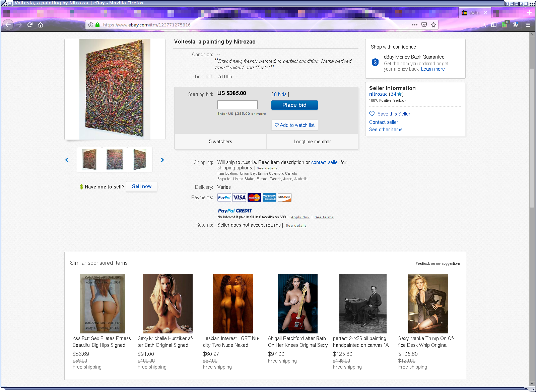Open the nitrozac seller profile link
The width and height of the screenshot is (536, 392).
tap(378, 94)
